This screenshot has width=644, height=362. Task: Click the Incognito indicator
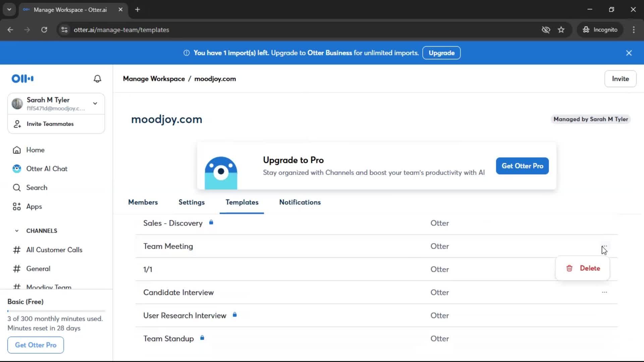click(x=600, y=30)
